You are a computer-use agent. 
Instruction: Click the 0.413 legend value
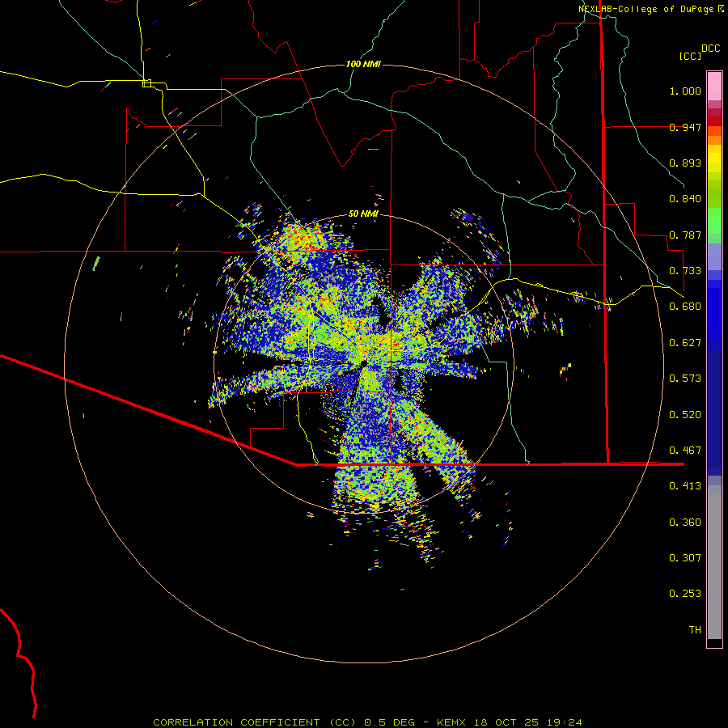685,486
